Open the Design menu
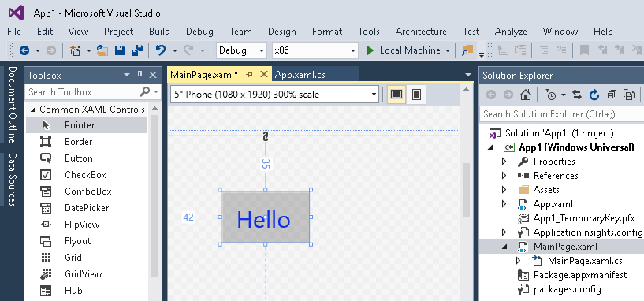 coord(281,32)
